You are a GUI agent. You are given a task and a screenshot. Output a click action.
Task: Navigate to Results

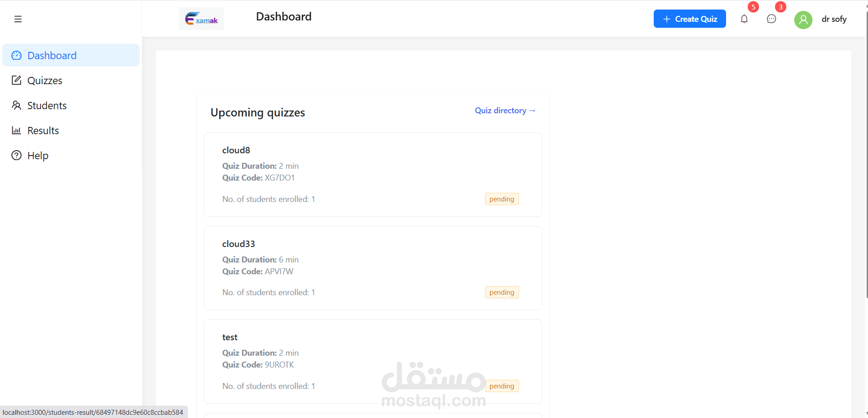pos(71,131)
